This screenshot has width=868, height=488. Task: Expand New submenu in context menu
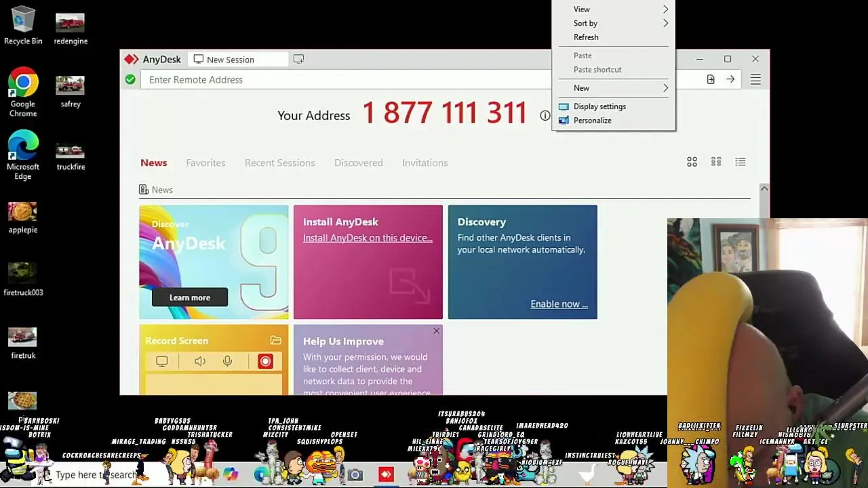[614, 88]
